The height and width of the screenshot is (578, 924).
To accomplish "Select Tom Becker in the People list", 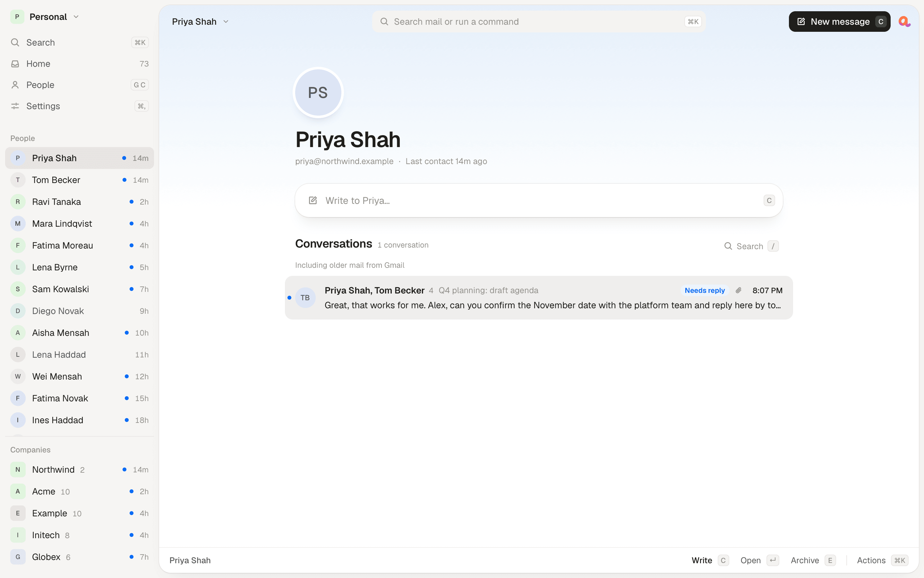I will [x=80, y=180].
